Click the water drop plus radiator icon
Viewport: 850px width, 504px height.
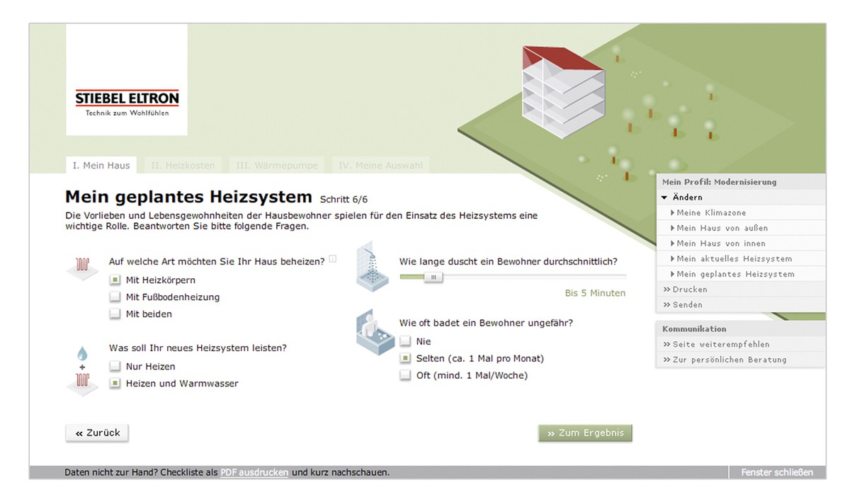coord(82,371)
